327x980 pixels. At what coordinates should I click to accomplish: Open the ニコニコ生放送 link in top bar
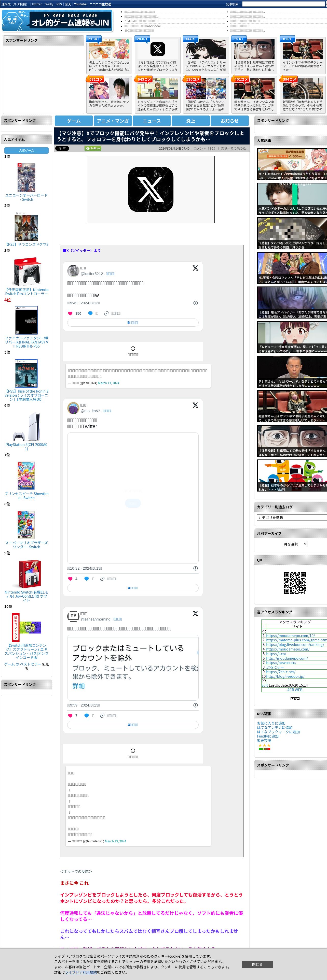[x=100, y=4]
